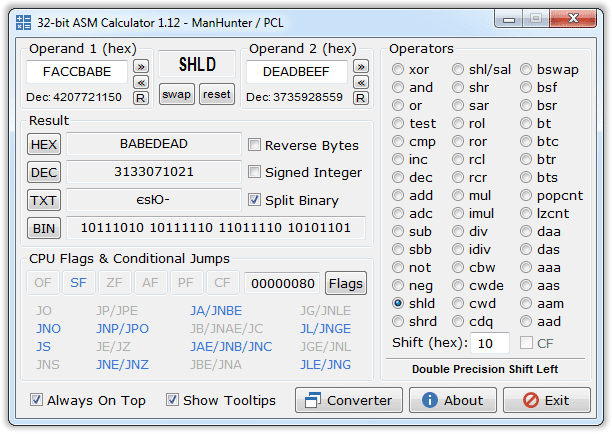Click the Operand 1 hex input field
The width and height of the screenshot is (612, 434).
77,72
